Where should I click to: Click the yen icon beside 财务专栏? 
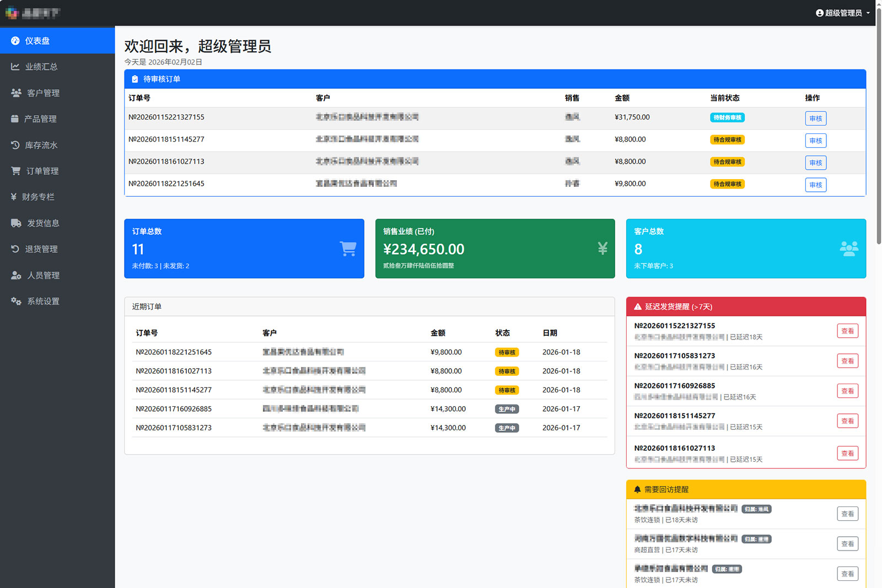tap(14, 197)
